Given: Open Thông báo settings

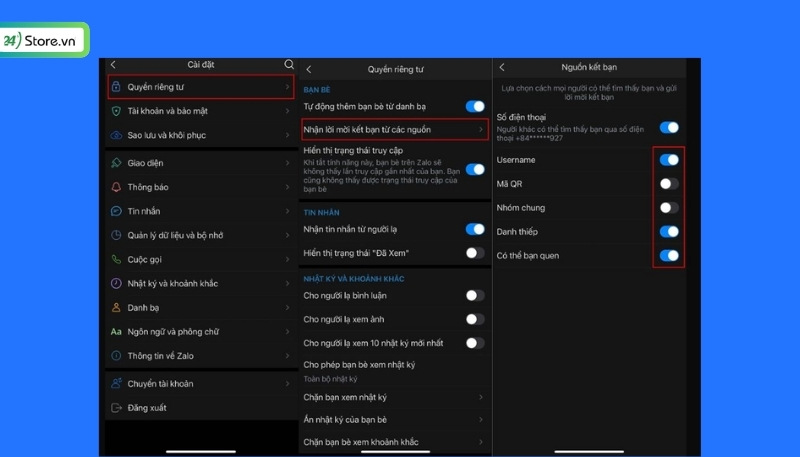Looking at the screenshot, I should [201, 187].
